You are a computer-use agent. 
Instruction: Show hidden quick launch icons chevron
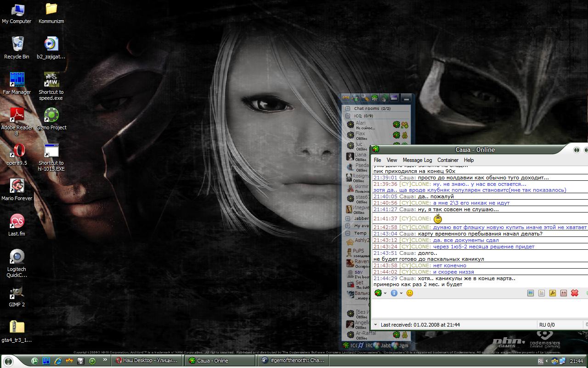105,360
